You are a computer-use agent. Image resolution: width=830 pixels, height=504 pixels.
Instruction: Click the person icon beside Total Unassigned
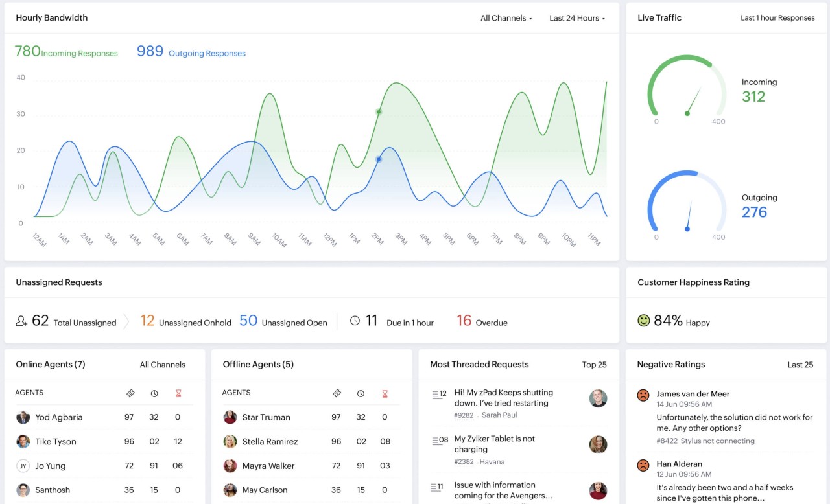point(20,319)
